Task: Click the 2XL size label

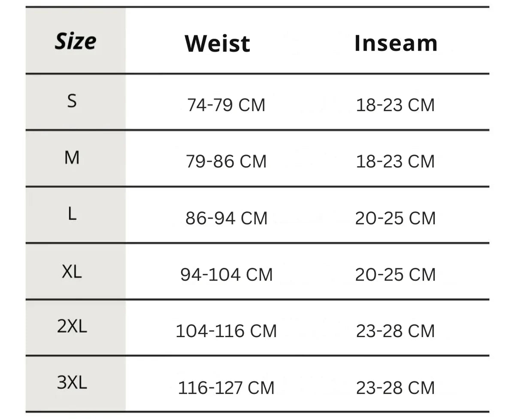Action: tap(72, 327)
